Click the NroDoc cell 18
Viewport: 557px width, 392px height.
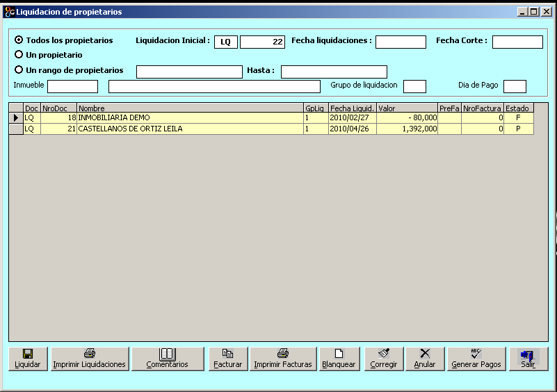(58, 118)
